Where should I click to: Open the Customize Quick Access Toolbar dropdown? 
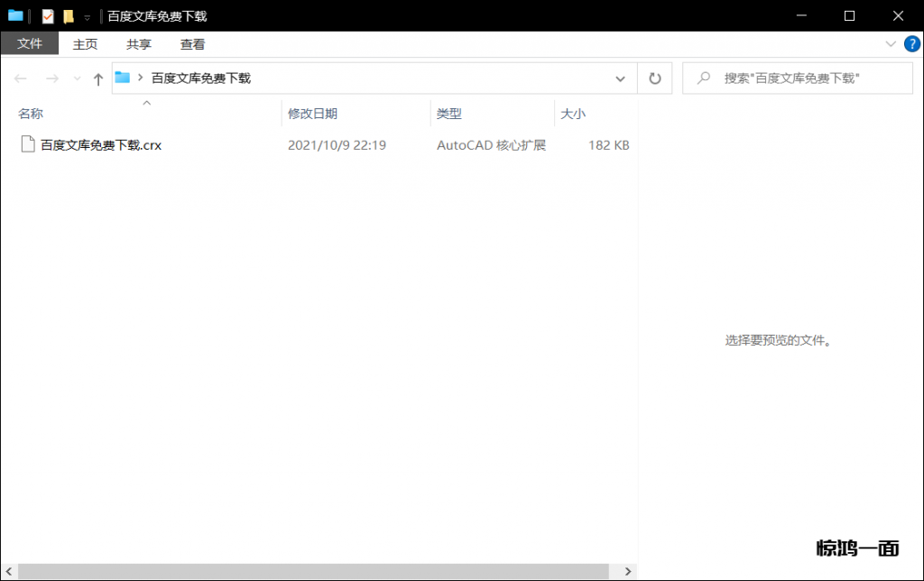[x=87, y=17]
